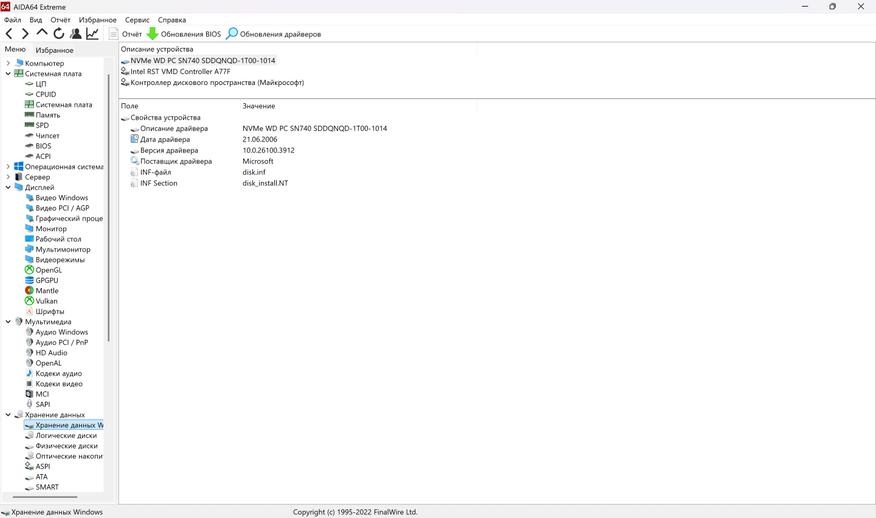Click Обновления драйверов toolbar button
Viewport: 876px width, 518px height.
pos(273,34)
